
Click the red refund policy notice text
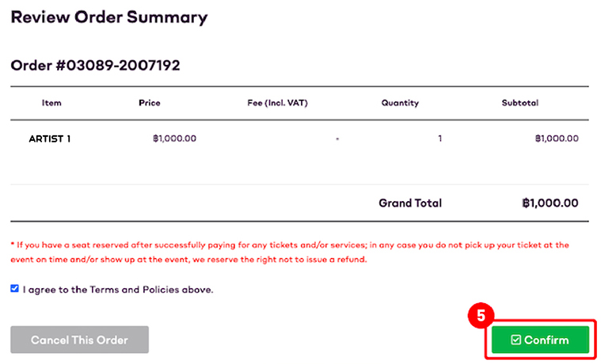coord(290,252)
